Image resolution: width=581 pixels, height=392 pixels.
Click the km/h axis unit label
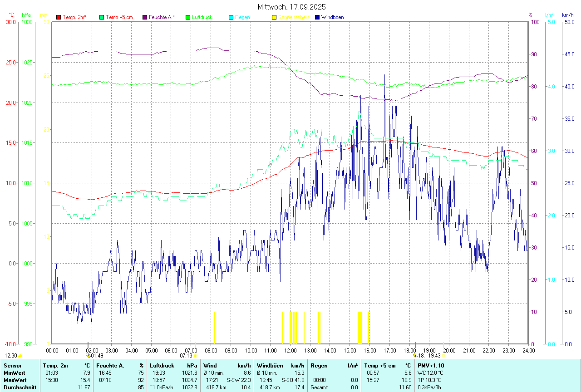click(x=568, y=15)
